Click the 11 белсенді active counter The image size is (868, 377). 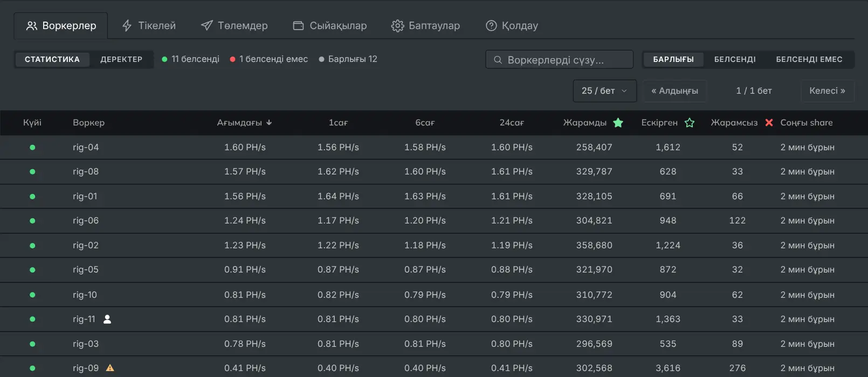click(x=191, y=59)
